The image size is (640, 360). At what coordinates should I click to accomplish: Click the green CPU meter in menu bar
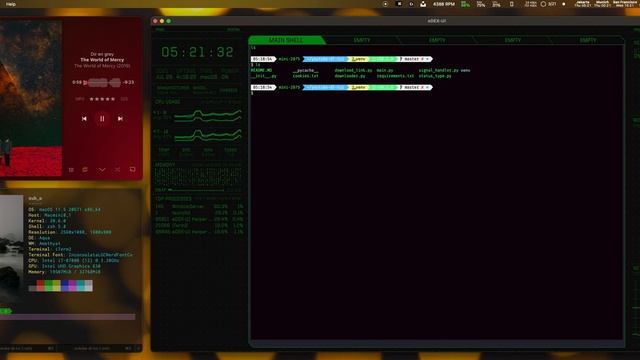pos(465,4)
